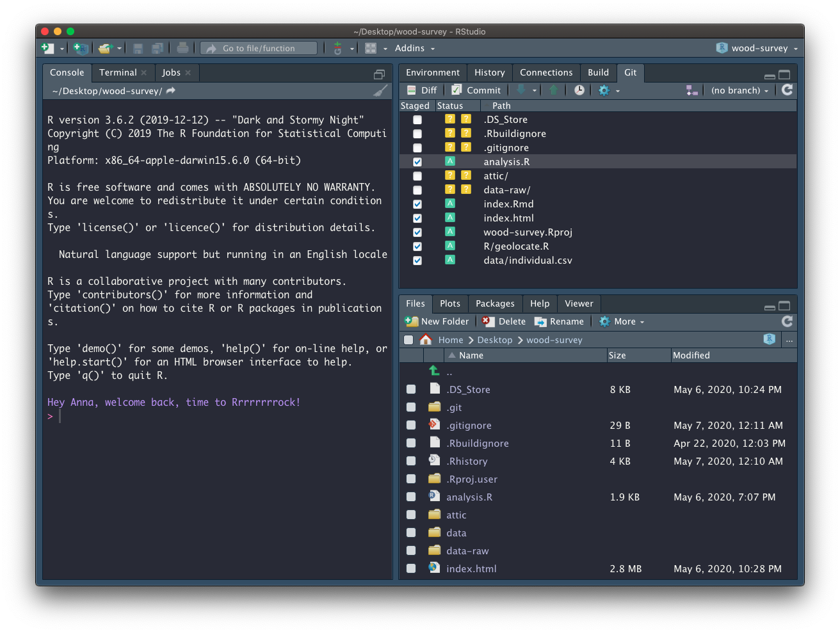Sort Git list by Path header
This screenshot has height=633, width=840.
tap(501, 106)
